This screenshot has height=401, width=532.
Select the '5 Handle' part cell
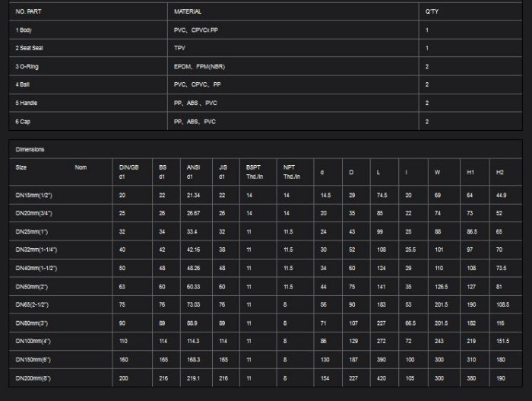[29, 103]
